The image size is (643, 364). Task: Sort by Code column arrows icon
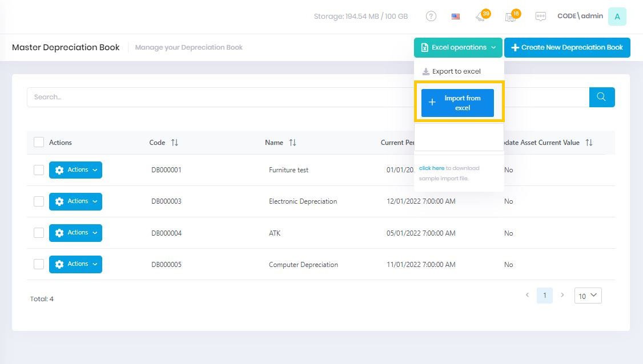[x=175, y=143]
